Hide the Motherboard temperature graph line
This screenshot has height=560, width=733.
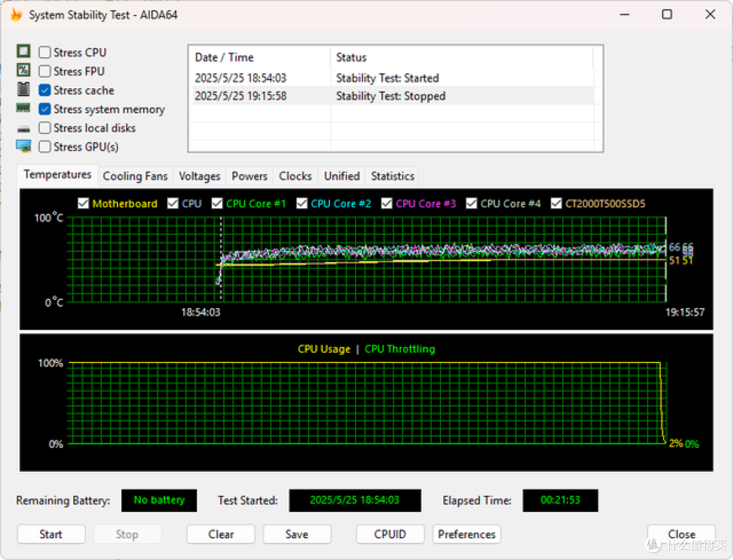(x=83, y=204)
